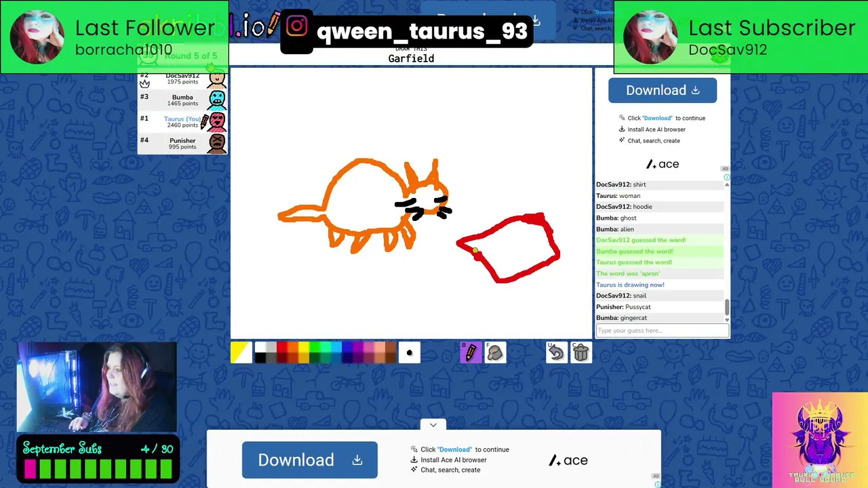
Task: Click the chat scrollbar thumb
Action: click(x=727, y=308)
